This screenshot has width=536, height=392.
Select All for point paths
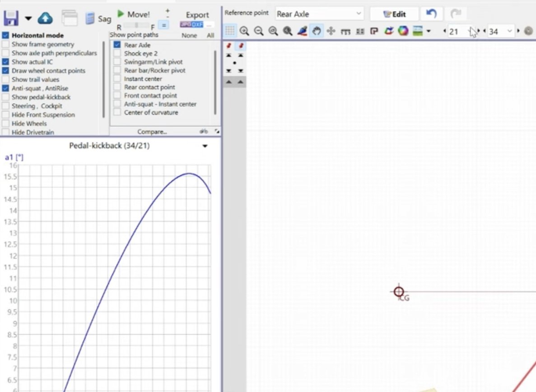210,36
